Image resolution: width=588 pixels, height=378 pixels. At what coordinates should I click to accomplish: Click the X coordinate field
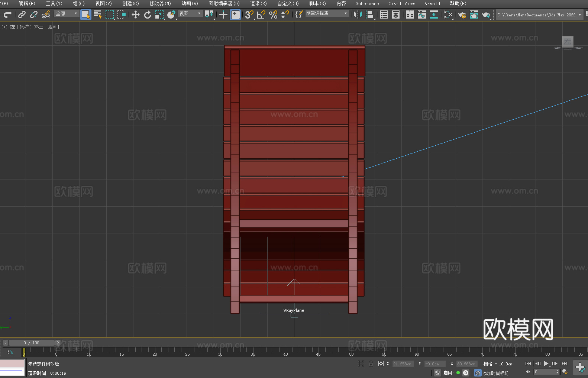[x=402, y=364]
